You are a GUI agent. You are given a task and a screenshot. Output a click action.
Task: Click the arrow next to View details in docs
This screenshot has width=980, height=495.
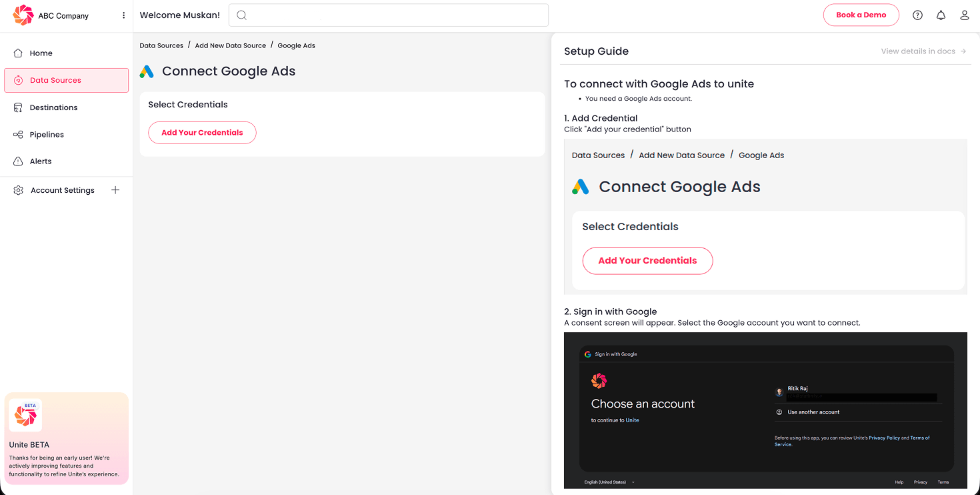[963, 51]
